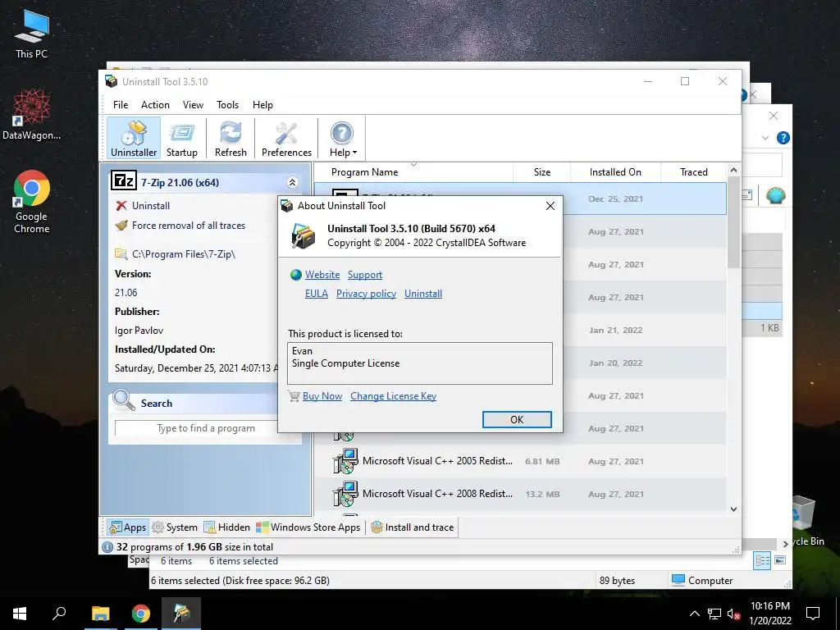840x630 pixels.
Task: Open the Windows Start menu
Action: 20,614
